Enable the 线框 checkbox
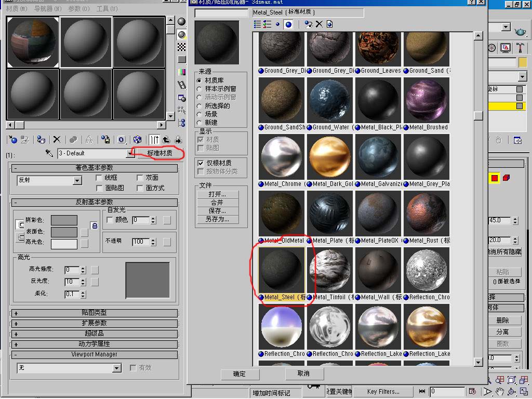This screenshot has height=399, width=532. [x=99, y=178]
